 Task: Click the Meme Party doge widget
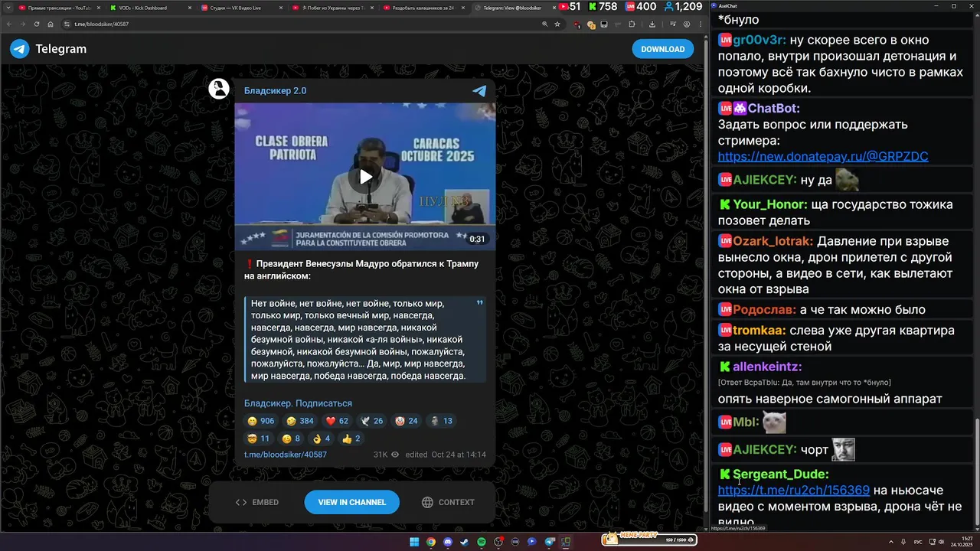[x=648, y=539]
